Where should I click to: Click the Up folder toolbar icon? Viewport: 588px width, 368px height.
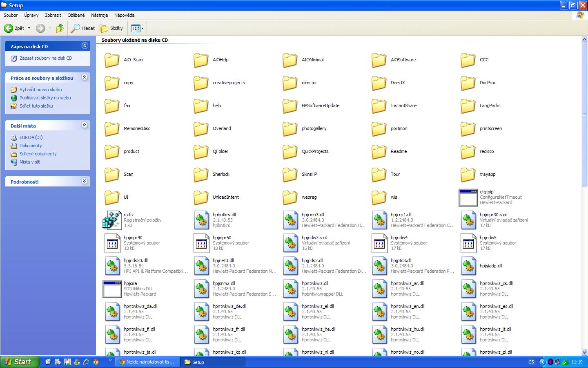point(60,28)
